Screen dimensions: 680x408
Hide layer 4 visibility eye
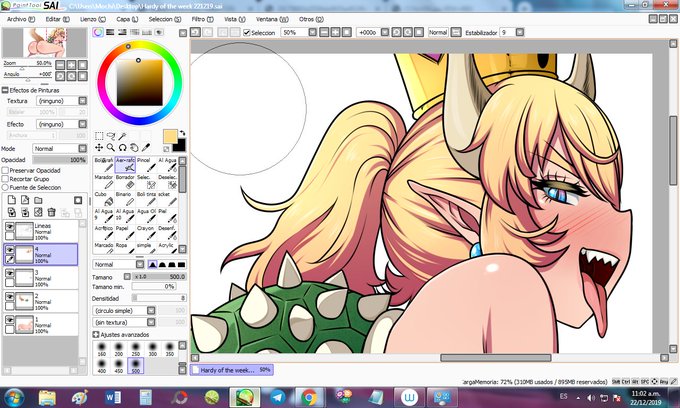(10, 250)
